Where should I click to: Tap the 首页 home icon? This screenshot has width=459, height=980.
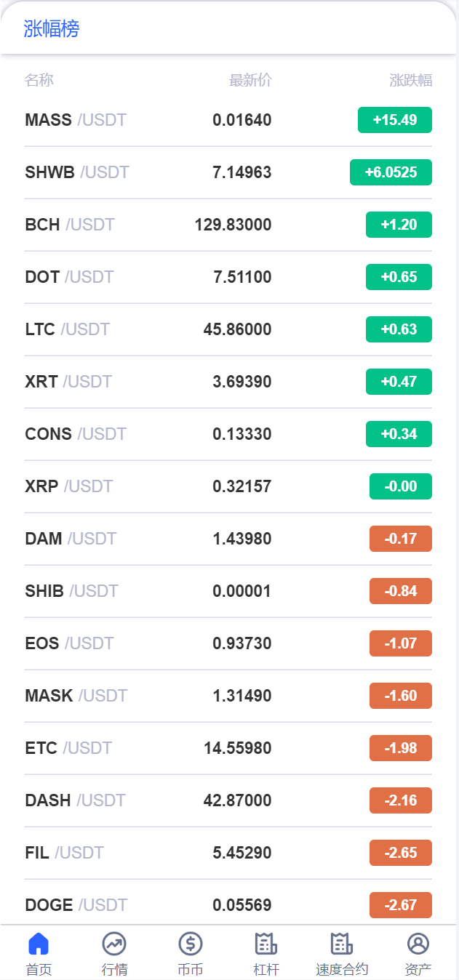(x=39, y=944)
